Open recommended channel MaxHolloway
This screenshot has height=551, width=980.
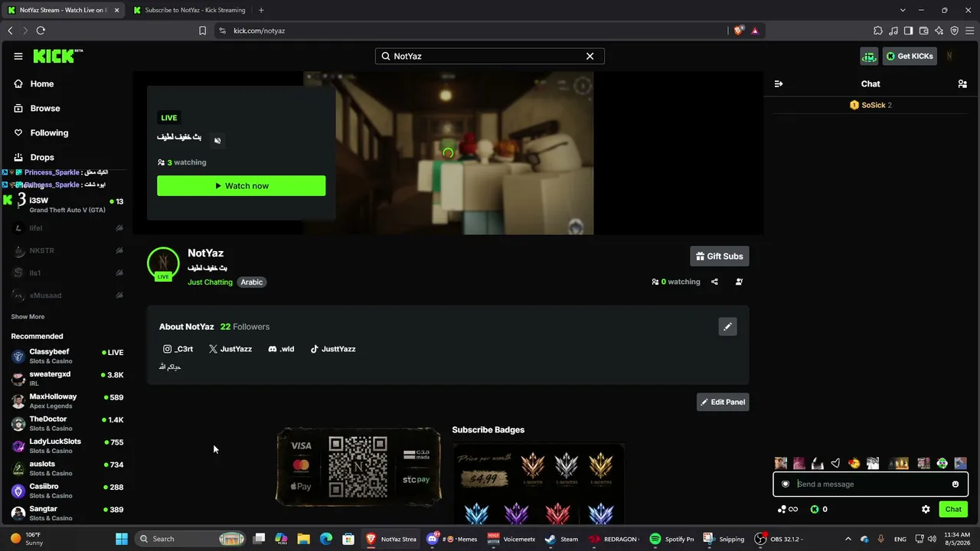(67, 401)
